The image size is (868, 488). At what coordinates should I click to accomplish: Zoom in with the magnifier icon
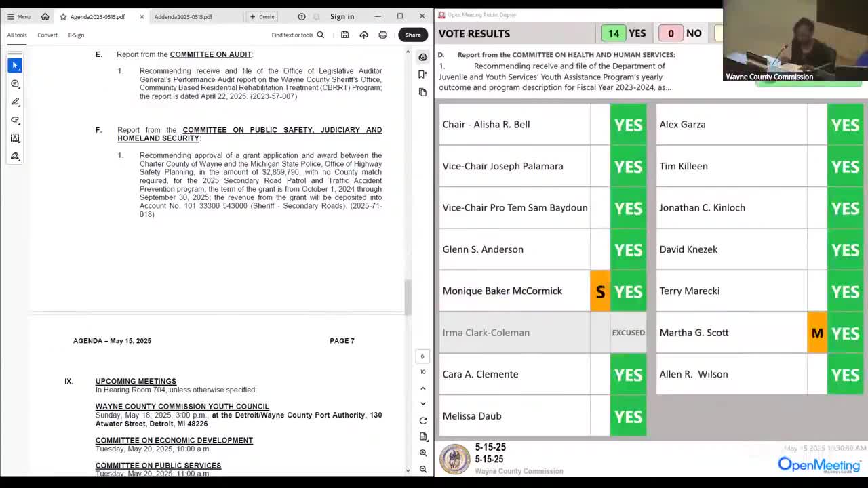tap(422, 453)
